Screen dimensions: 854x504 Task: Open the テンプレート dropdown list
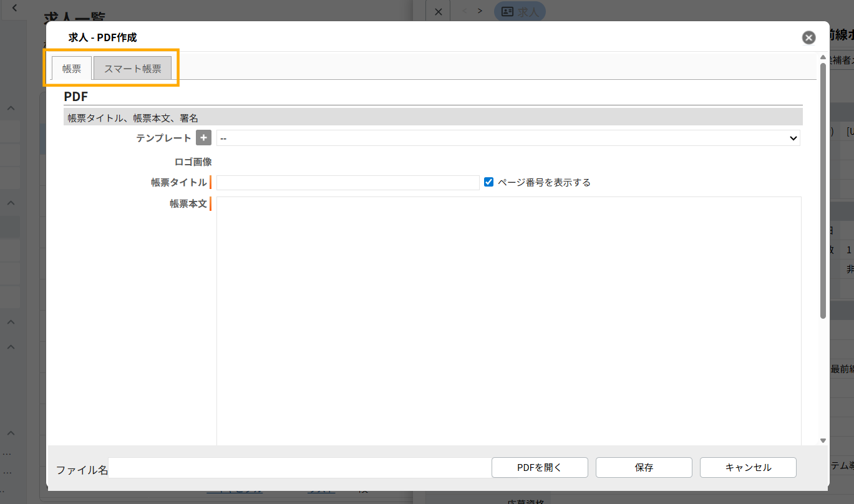(508, 138)
